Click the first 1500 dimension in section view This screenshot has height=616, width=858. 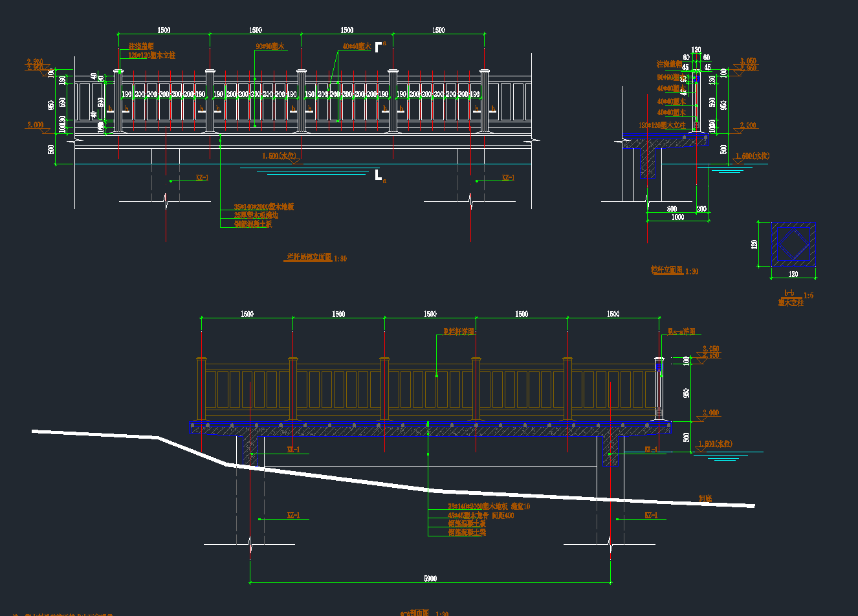tap(247, 314)
